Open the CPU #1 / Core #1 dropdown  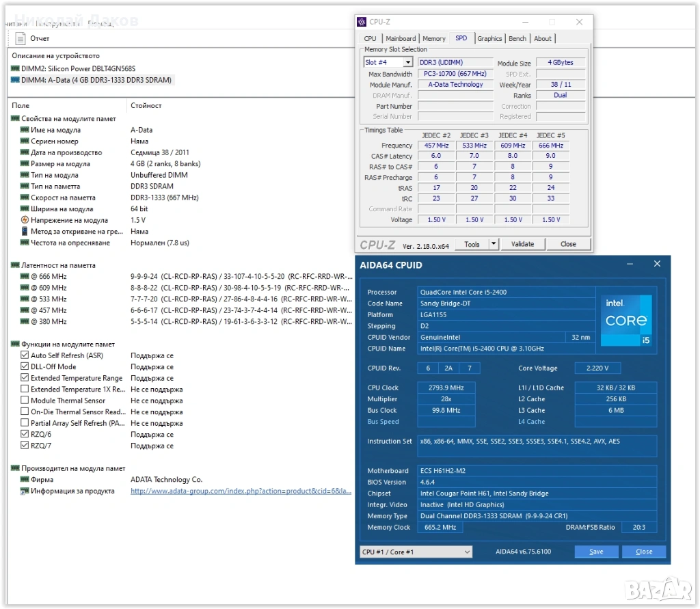click(416, 552)
